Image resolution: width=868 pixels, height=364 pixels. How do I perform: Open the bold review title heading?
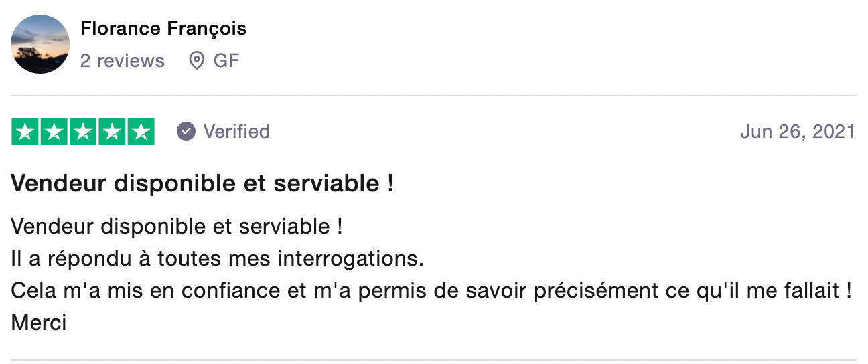coord(202,184)
